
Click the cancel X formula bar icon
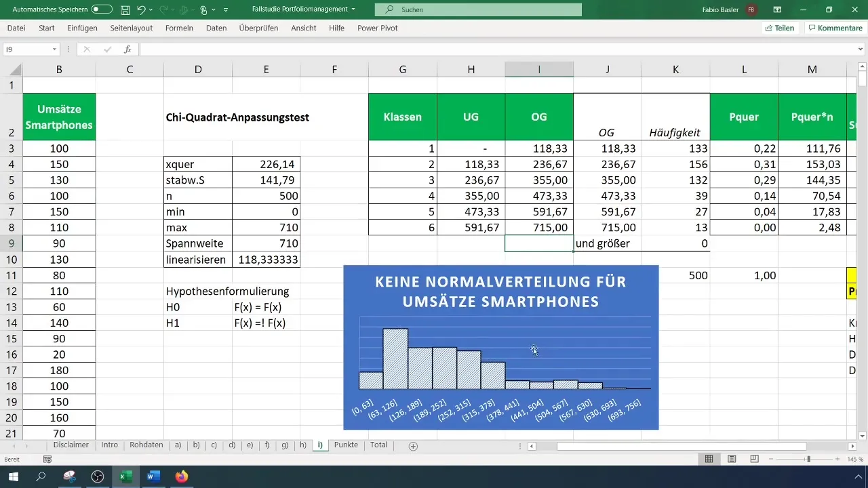[87, 49]
